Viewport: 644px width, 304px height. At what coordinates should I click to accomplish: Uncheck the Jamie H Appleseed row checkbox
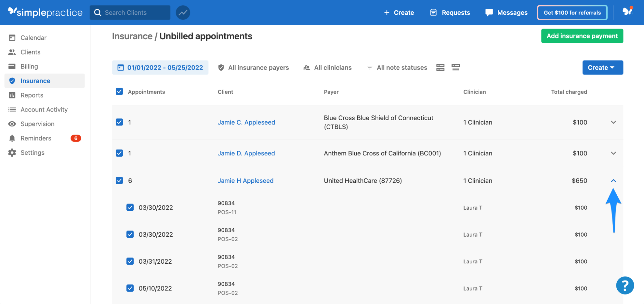pos(119,181)
